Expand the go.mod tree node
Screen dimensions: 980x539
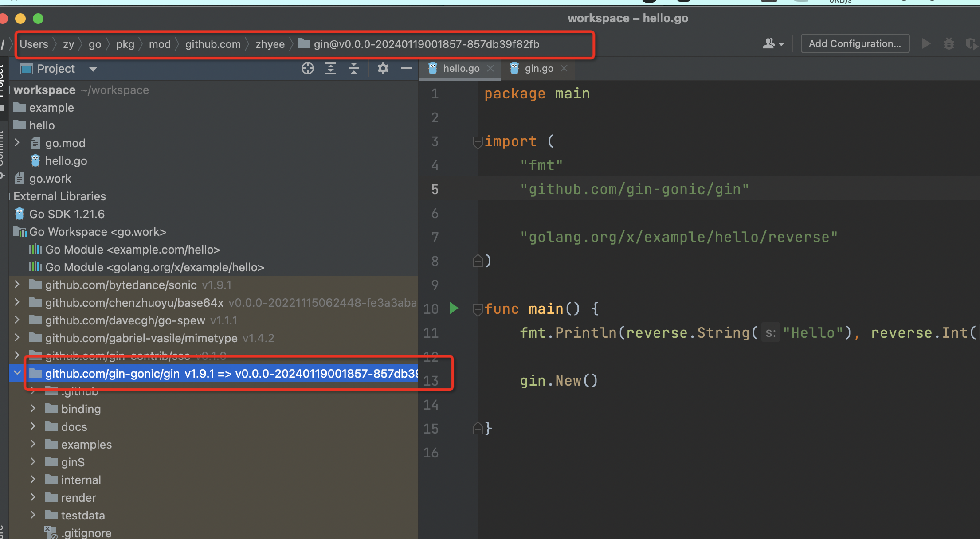coord(17,143)
